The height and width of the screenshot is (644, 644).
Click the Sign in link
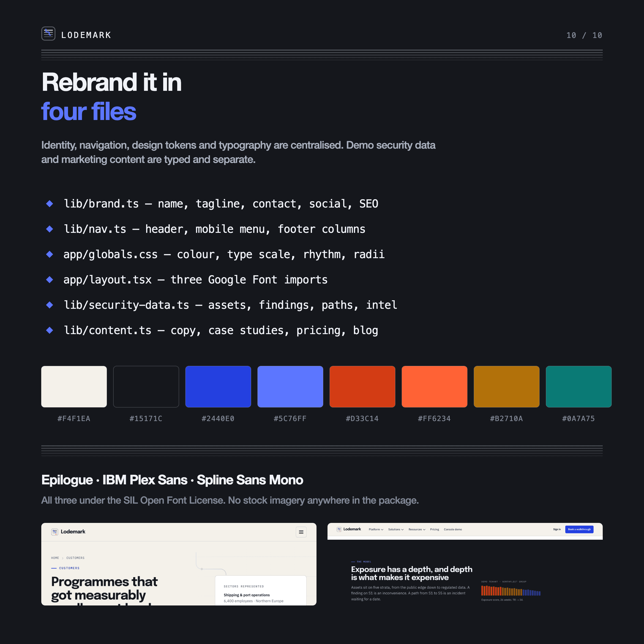(x=557, y=529)
